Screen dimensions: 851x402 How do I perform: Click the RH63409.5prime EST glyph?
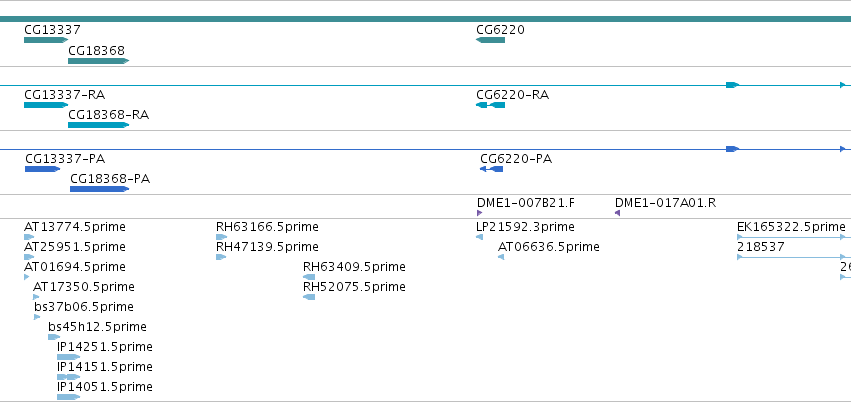[x=309, y=277]
